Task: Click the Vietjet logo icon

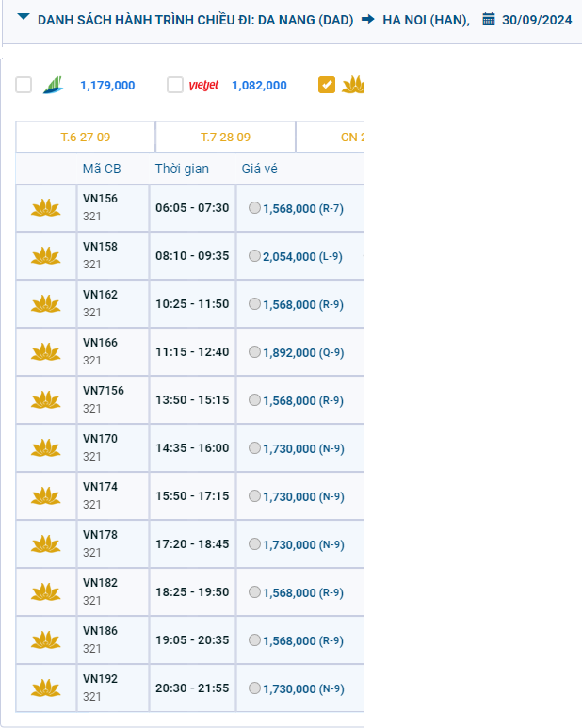Action: [203, 85]
